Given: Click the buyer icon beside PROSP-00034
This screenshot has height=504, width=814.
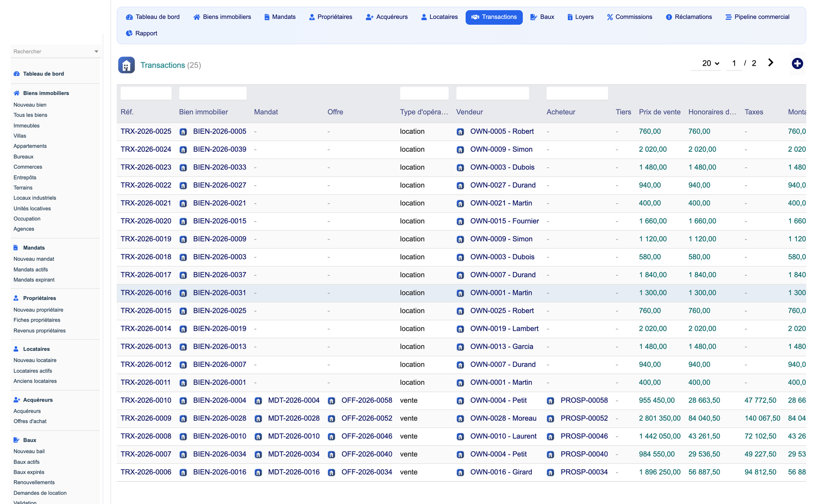Looking at the screenshot, I should tap(550, 473).
